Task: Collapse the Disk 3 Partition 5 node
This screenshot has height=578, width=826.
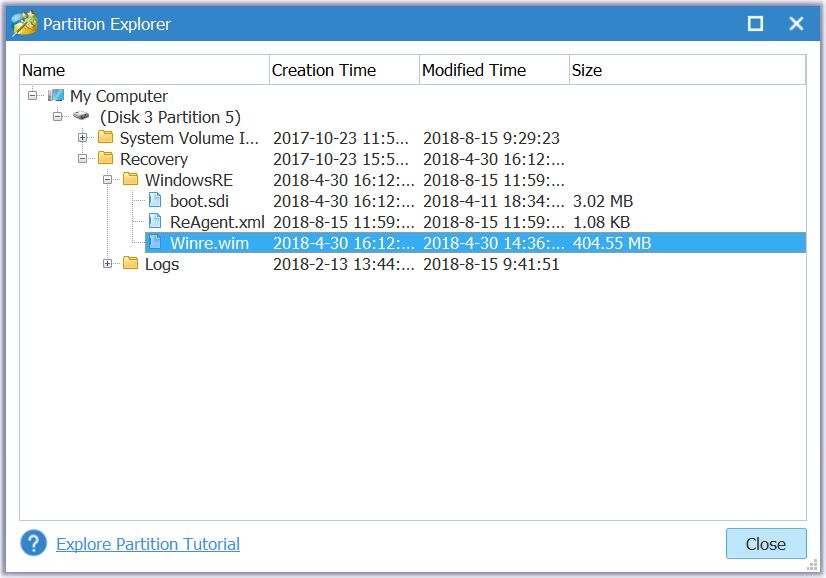Action: pyautogui.click(x=57, y=116)
